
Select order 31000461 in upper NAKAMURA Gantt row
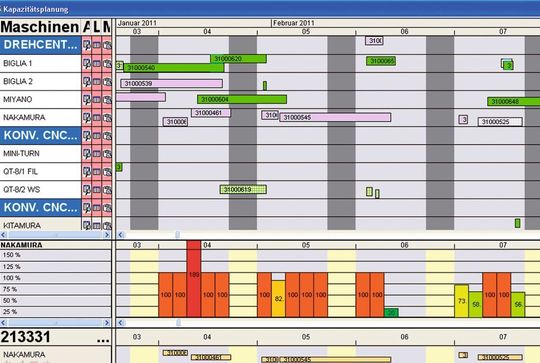pos(211,113)
